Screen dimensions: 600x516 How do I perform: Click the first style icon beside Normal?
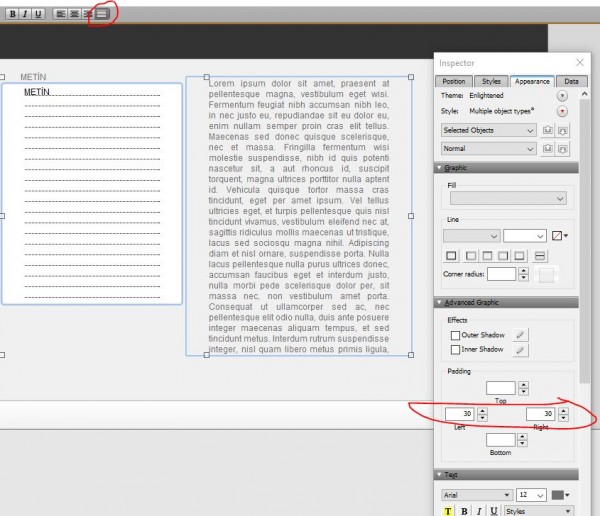[548, 148]
